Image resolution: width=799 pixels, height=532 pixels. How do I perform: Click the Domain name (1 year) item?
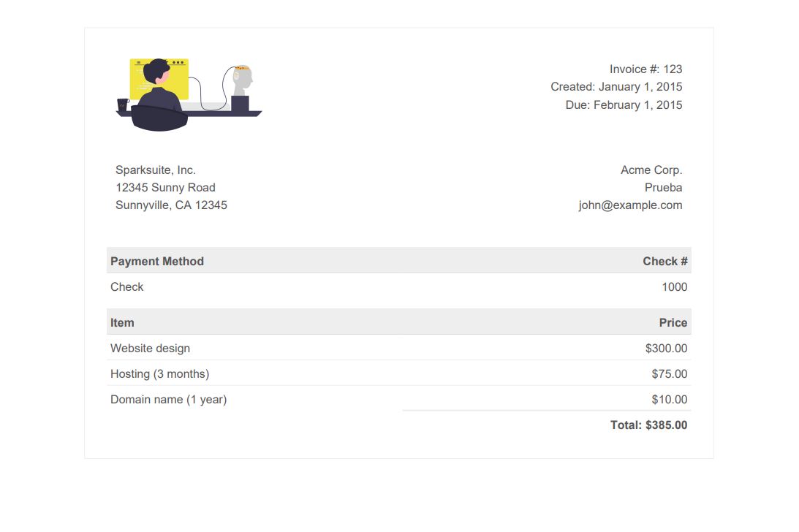tap(169, 400)
